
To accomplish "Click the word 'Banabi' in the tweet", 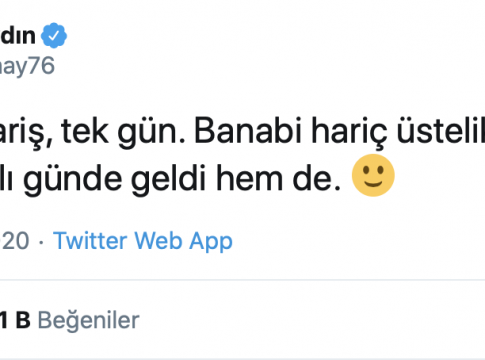I will (248, 132).
